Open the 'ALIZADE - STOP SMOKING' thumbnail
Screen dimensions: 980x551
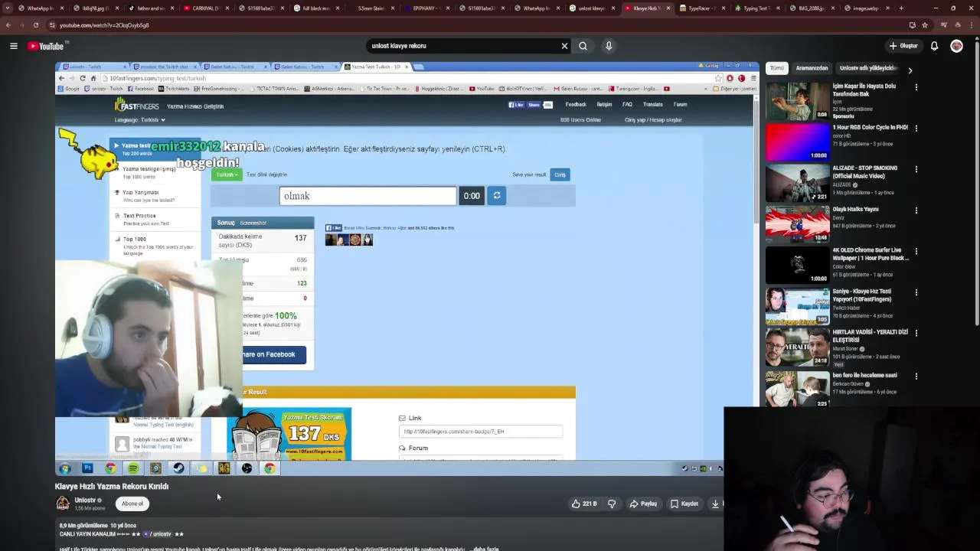pos(797,183)
